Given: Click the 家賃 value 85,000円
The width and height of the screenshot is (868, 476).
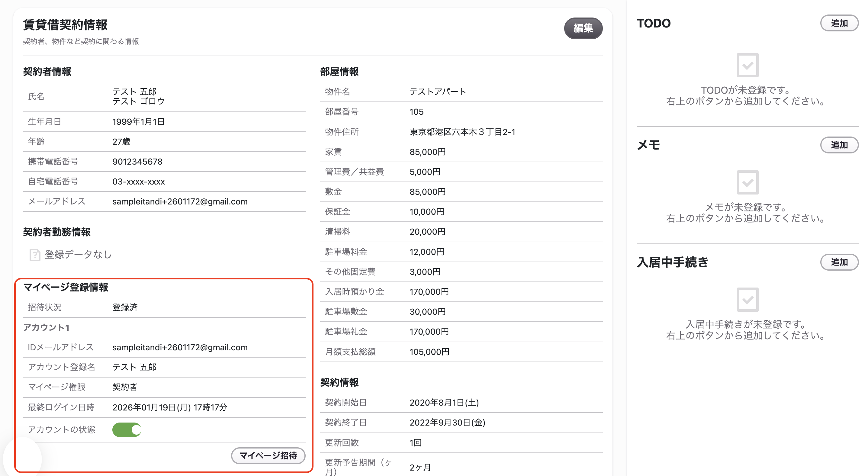Looking at the screenshot, I should point(428,152).
